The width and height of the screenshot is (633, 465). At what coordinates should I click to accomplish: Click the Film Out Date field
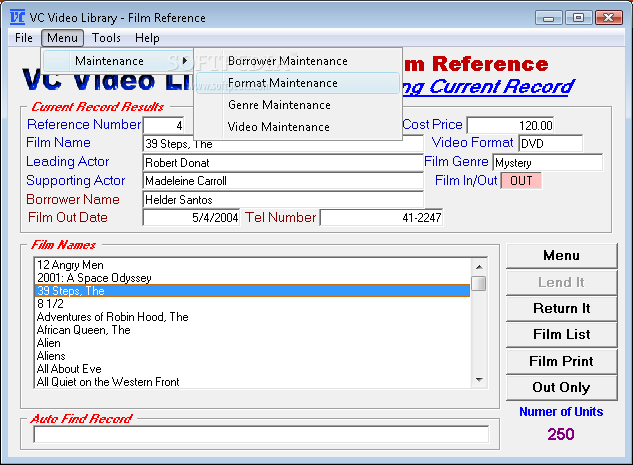pyautogui.click(x=191, y=218)
